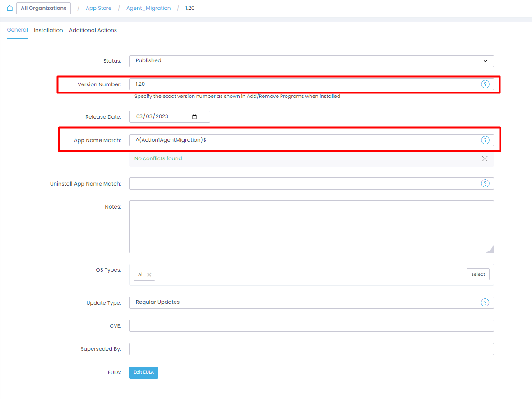
Task: Click the Superseded By label
Action: point(101,349)
